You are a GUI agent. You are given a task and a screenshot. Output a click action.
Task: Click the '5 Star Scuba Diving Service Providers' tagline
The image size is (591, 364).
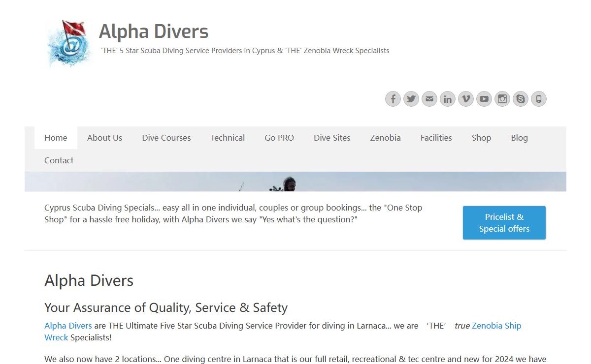click(x=245, y=51)
